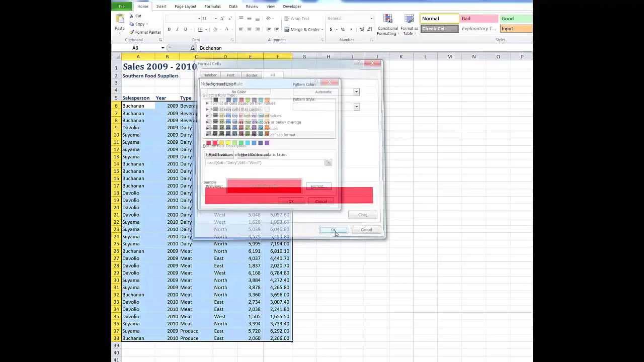
Task: Open the Format as Table gallery
Action: point(409,25)
